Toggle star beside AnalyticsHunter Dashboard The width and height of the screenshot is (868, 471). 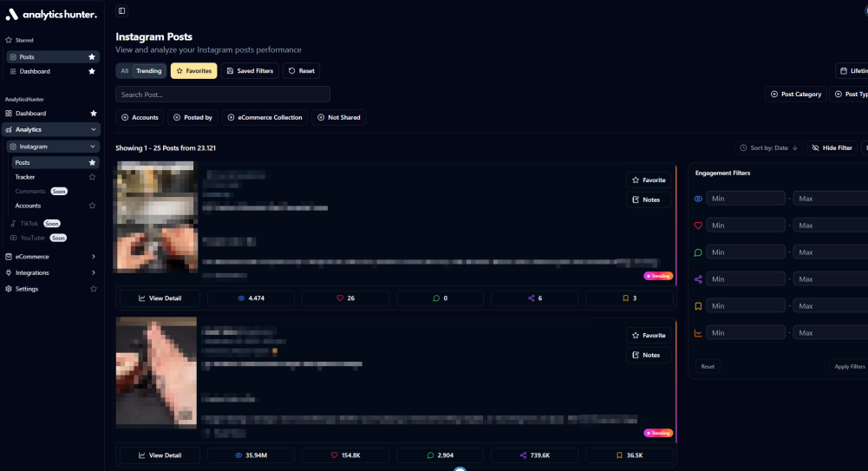point(93,114)
